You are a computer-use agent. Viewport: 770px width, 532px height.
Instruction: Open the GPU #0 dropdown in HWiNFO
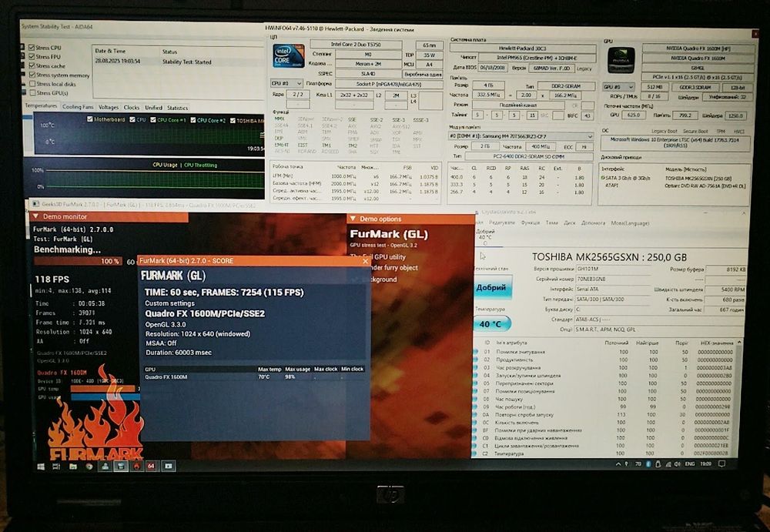click(618, 87)
